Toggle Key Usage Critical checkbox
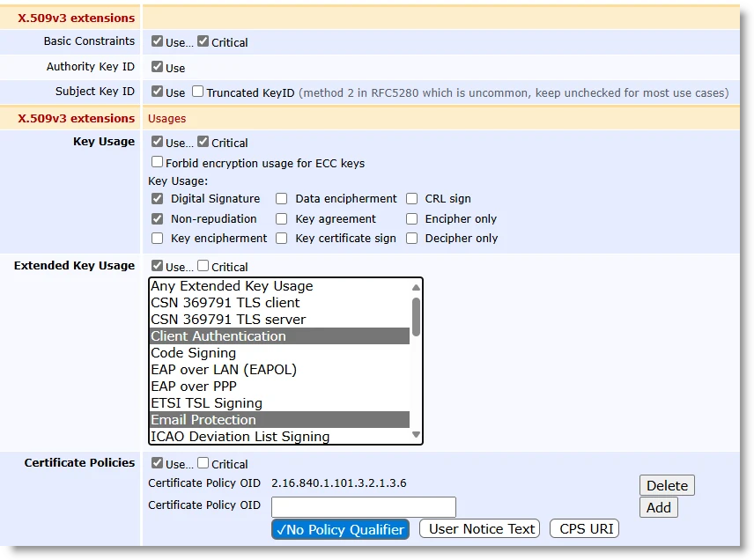The width and height of the screenshot is (754, 560). [x=203, y=142]
